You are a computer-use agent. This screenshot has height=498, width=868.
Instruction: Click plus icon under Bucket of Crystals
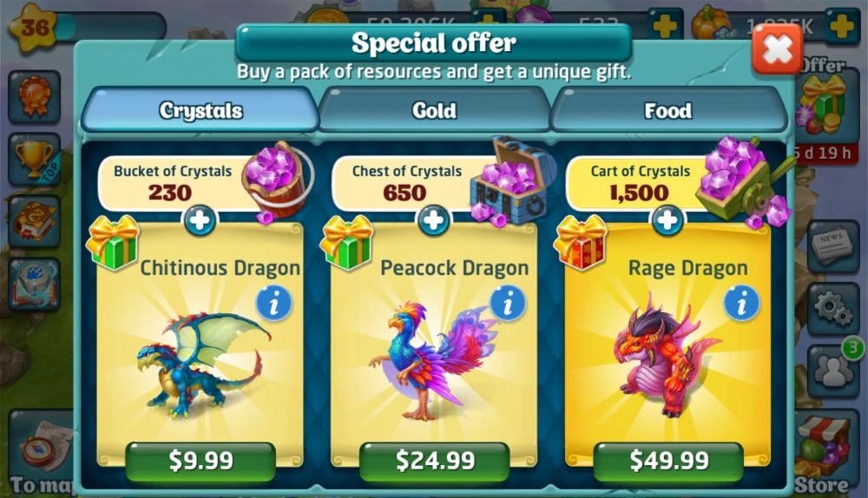(x=200, y=220)
